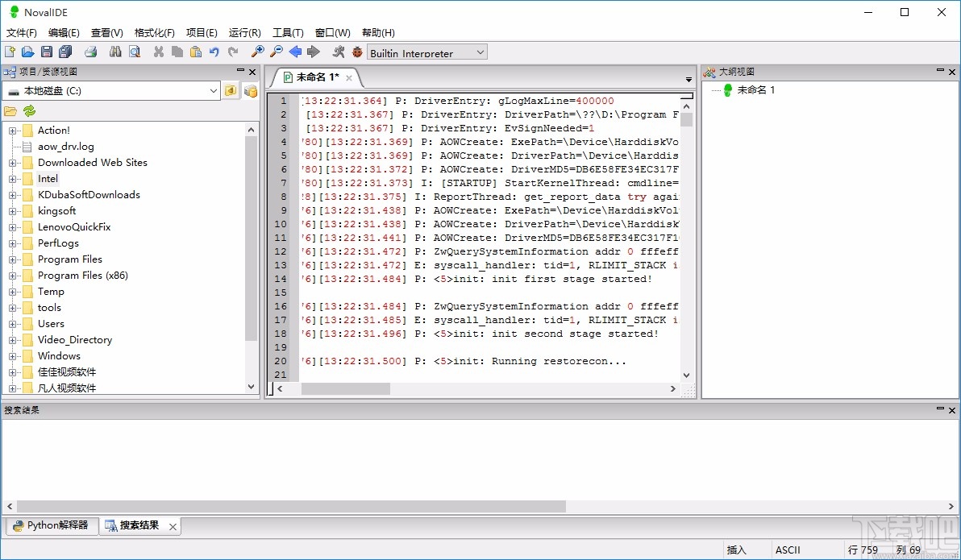Screen dimensions: 961x560
Task: Select the LenovoQuickFix folder
Action: pos(74,226)
